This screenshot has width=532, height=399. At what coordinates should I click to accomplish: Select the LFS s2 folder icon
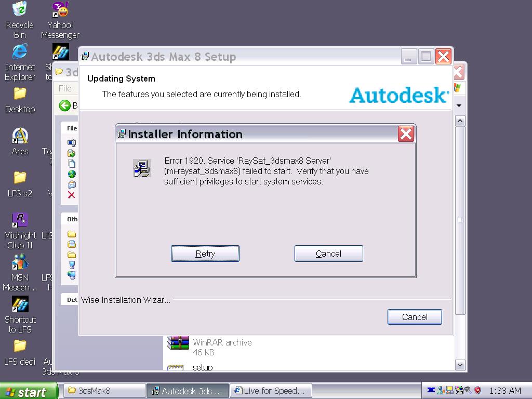pos(20,184)
